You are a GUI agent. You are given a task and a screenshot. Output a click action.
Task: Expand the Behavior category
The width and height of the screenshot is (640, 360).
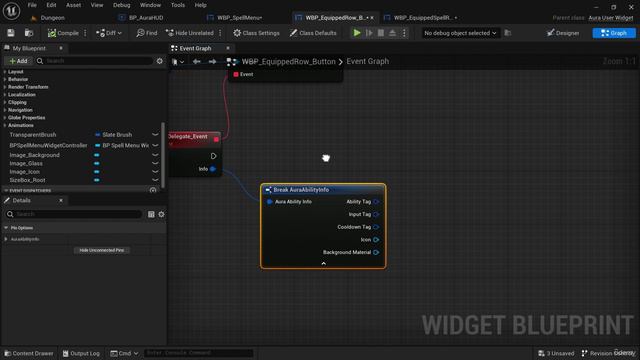click(5, 79)
